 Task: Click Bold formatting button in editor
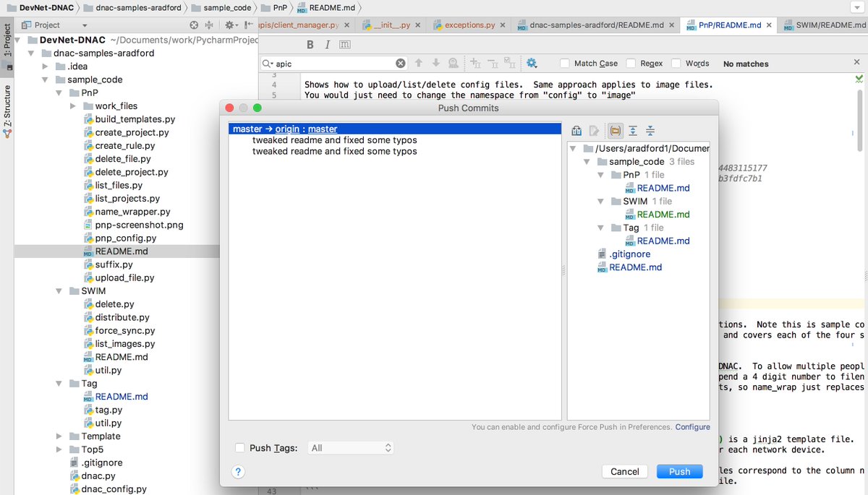click(310, 45)
